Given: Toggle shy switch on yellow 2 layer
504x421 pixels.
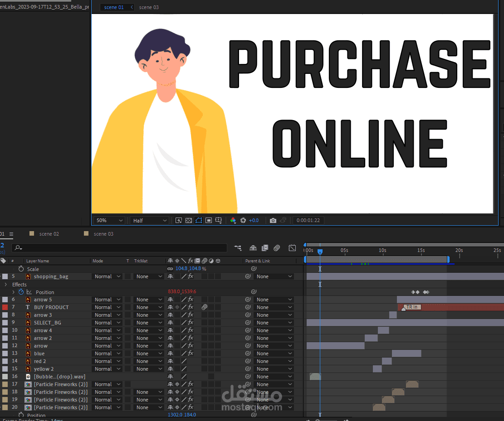Looking at the screenshot, I should (171, 368).
